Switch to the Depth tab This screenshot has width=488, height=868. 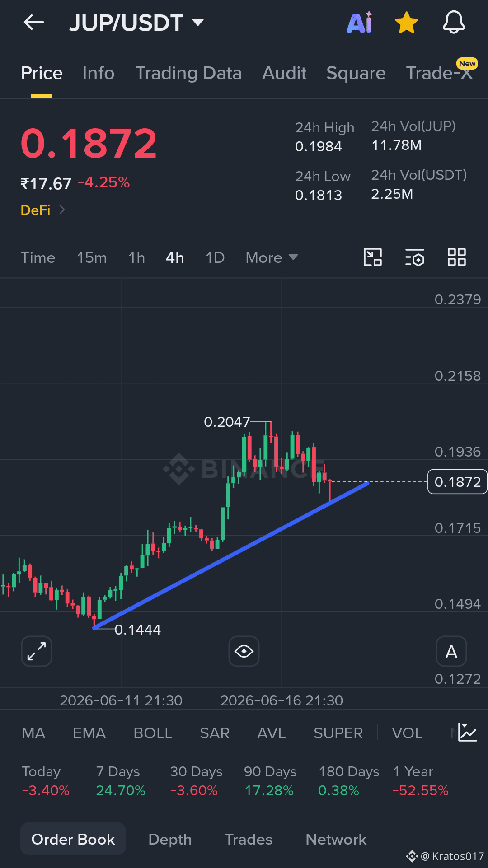pos(170,839)
